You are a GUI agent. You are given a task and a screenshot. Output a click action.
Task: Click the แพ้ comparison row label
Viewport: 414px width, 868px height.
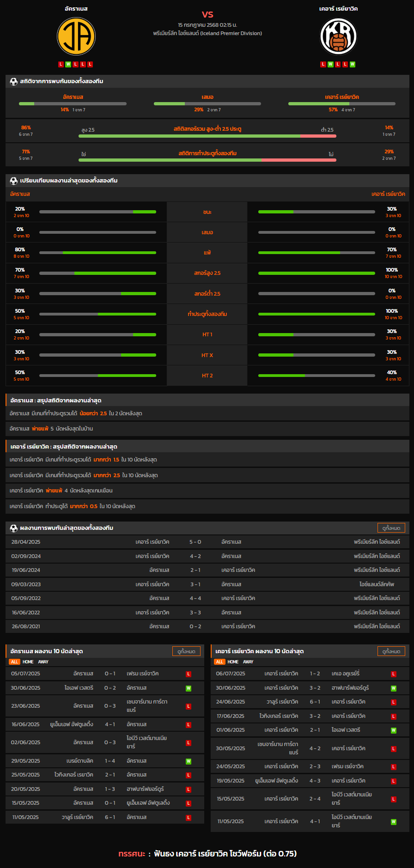[207, 253]
